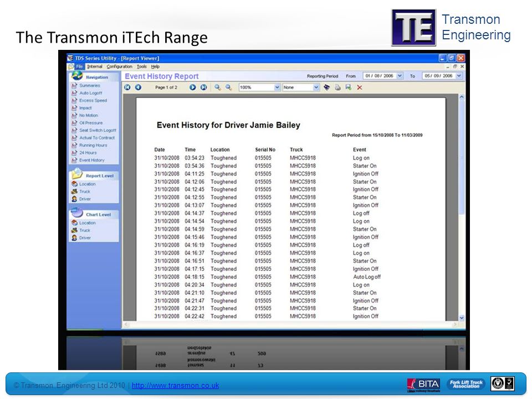The height and width of the screenshot is (399, 532).
Task: Click binoculars search icon in report toolbar
Action: [x=327, y=87]
